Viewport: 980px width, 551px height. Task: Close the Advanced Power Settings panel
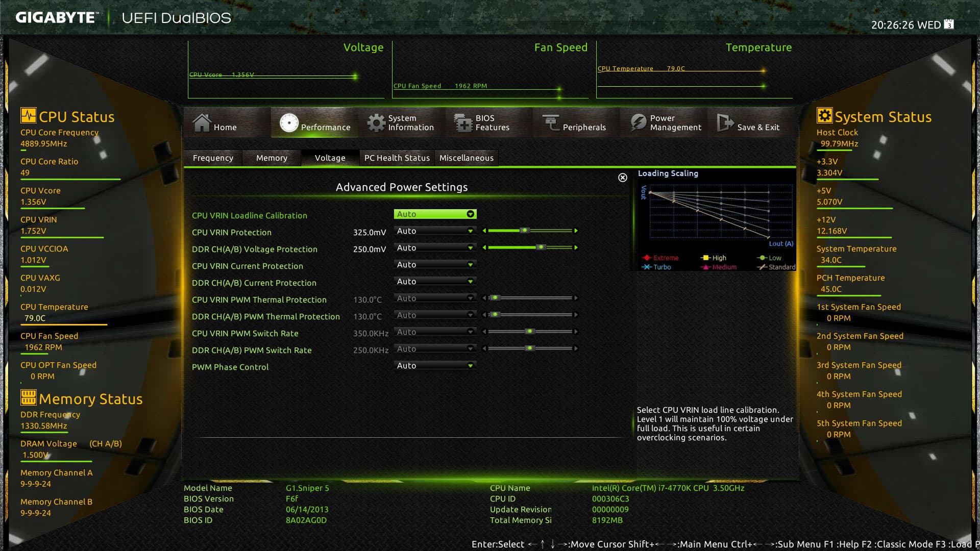tap(623, 178)
